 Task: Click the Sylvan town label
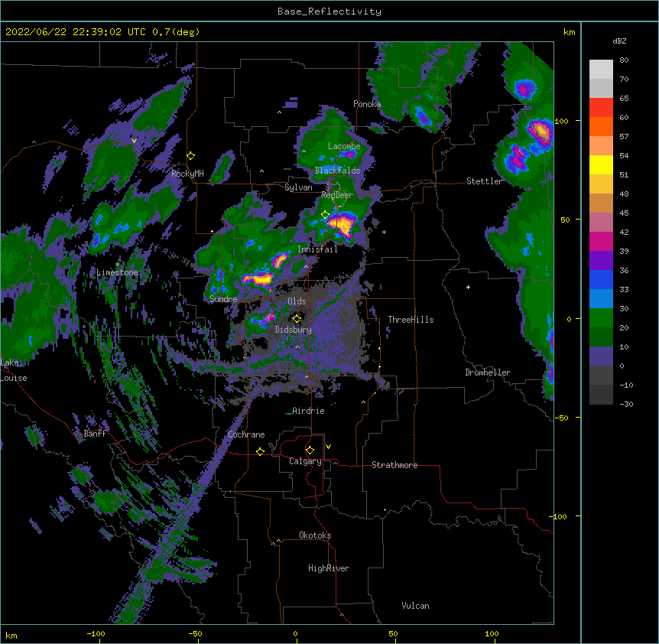pos(298,187)
